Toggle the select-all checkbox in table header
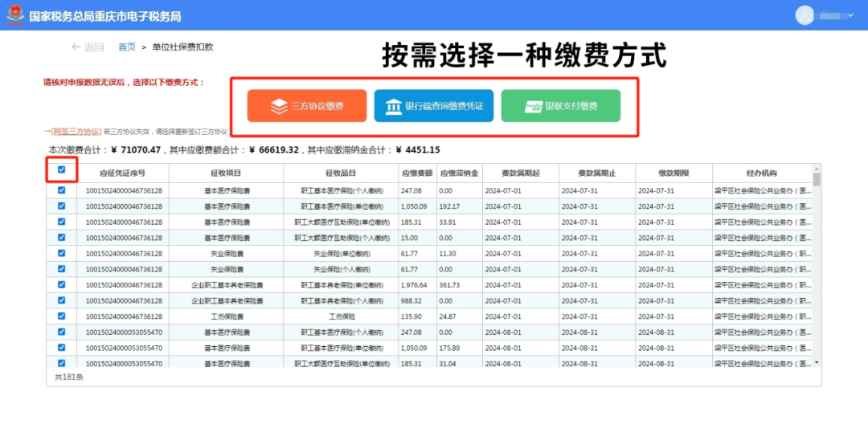Image resolution: width=868 pixels, height=428 pixels. [x=62, y=169]
